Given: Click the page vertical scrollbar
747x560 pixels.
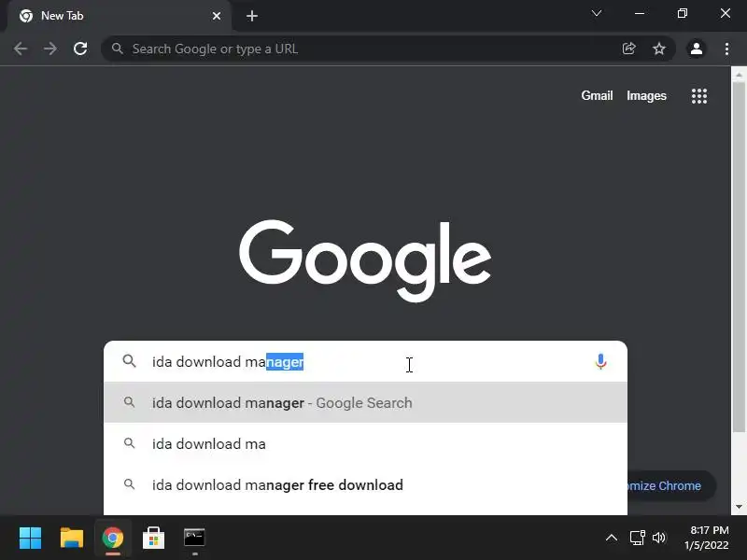Looking at the screenshot, I should click(739, 258).
